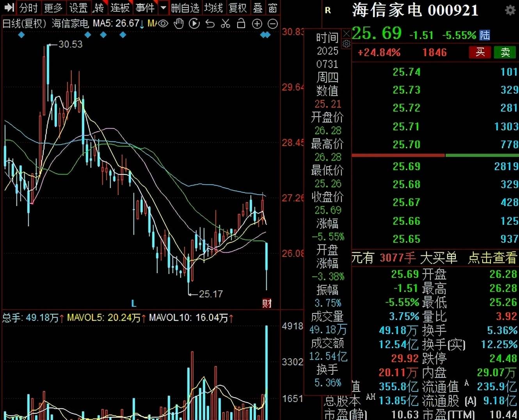
Task: Click the blue L marker below the chart
Action: [x=133, y=303]
